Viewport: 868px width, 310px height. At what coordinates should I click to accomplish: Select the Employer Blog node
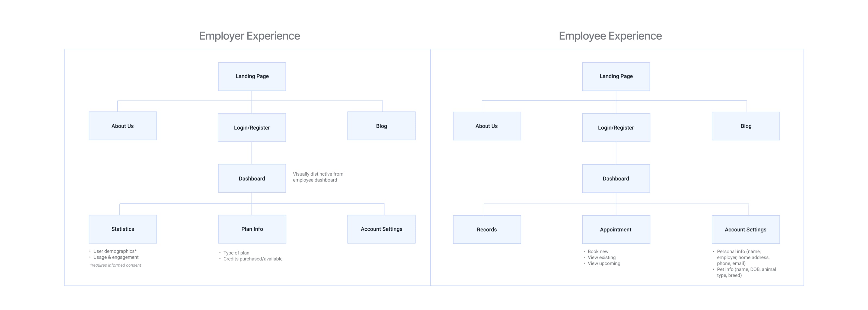click(381, 126)
